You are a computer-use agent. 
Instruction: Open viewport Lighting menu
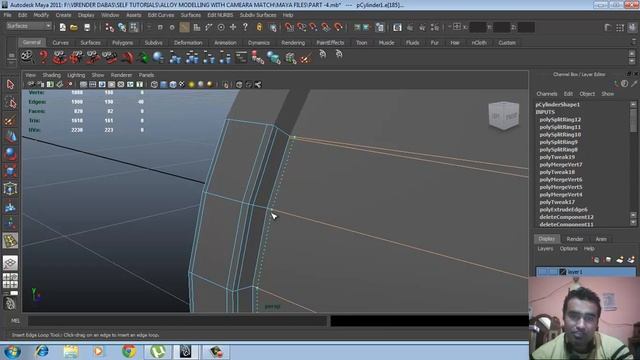[76, 75]
